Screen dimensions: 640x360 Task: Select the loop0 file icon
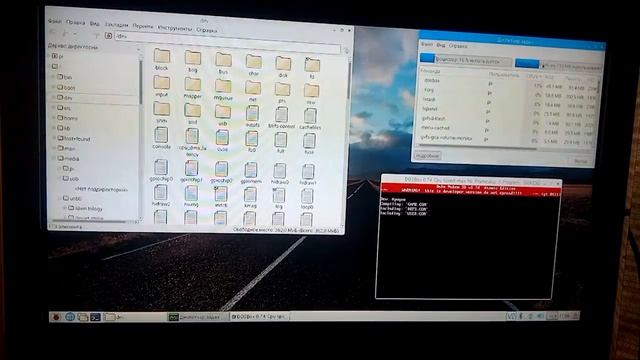307,196
